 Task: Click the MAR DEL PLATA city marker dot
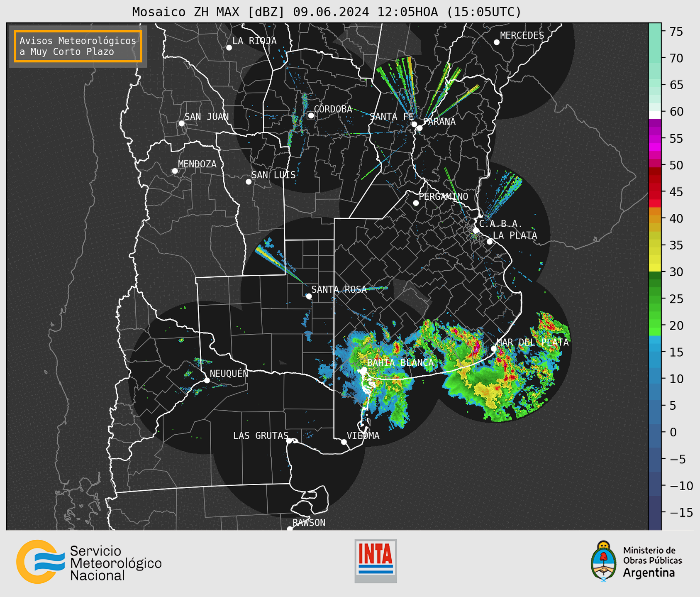494,349
